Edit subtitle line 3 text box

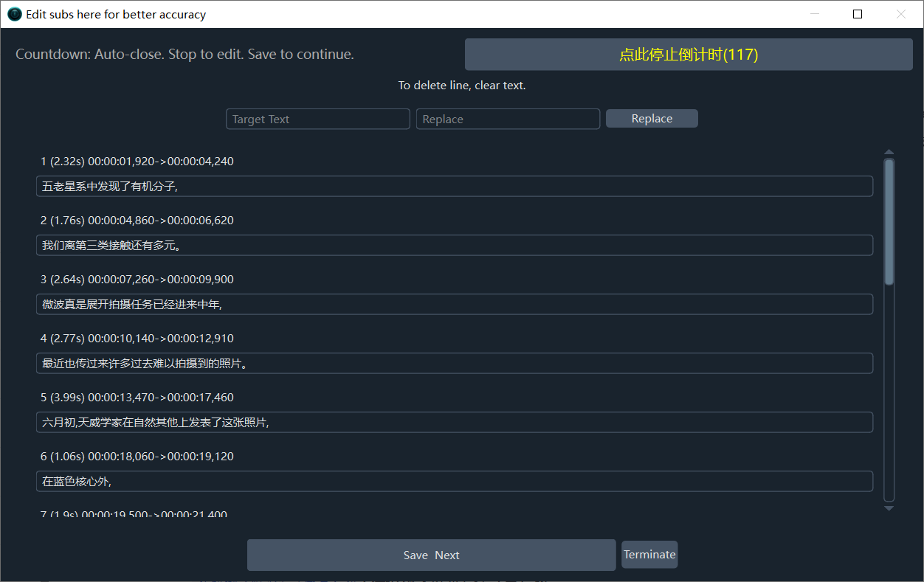pos(454,305)
